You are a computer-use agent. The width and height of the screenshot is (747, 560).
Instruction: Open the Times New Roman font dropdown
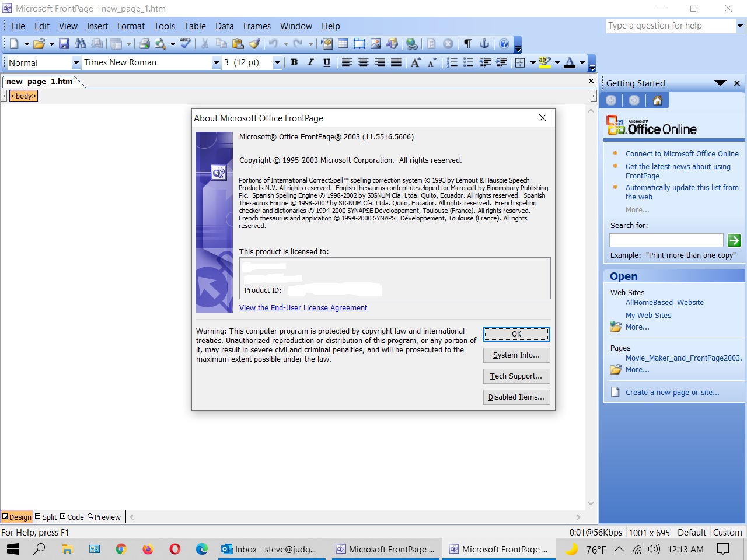[x=216, y=62]
